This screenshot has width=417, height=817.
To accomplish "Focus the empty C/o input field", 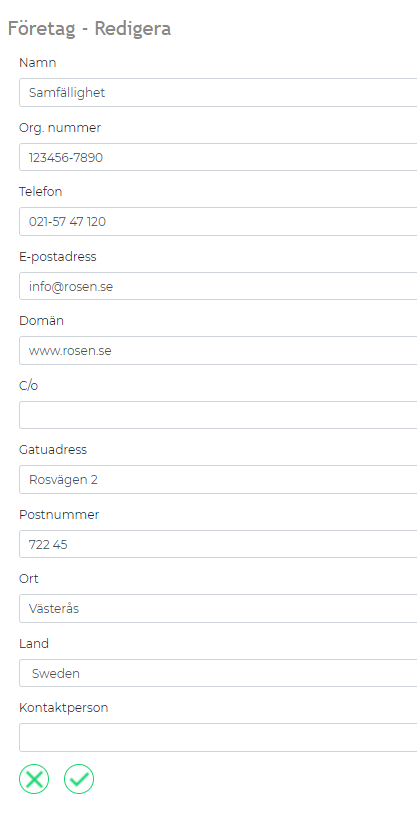I will pos(218,415).
